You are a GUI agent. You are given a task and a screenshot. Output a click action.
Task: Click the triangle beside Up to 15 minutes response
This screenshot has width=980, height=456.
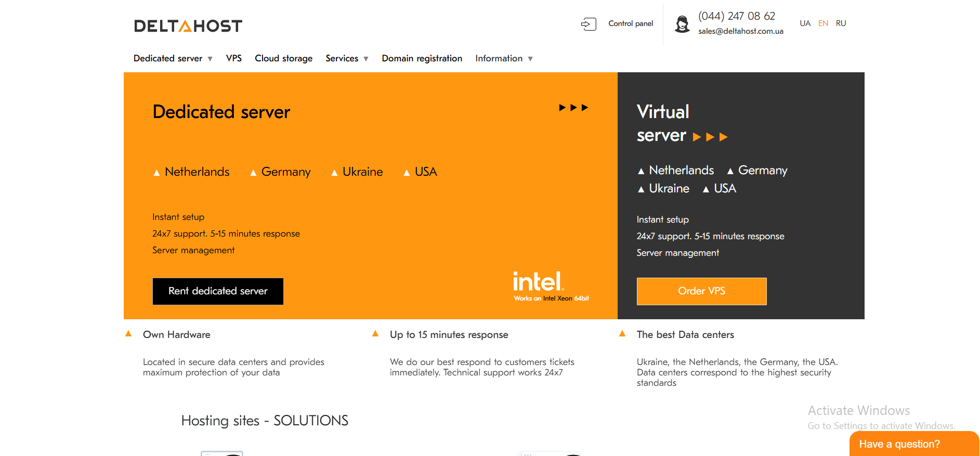pyautogui.click(x=375, y=334)
